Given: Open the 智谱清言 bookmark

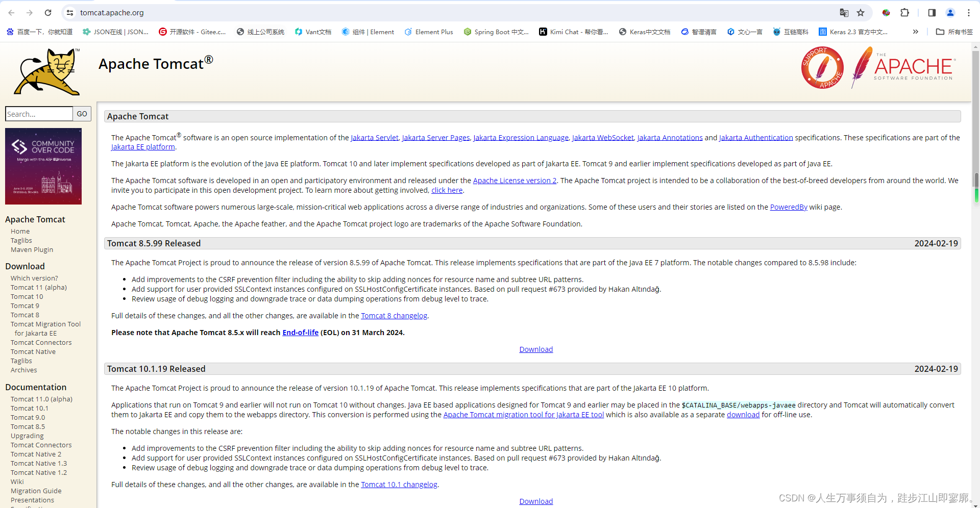Looking at the screenshot, I should coord(699,32).
